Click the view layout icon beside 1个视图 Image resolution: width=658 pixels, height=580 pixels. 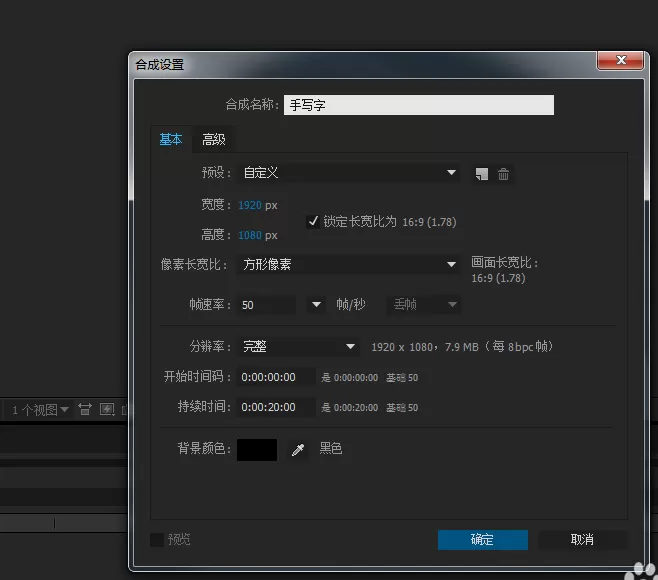[85, 409]
